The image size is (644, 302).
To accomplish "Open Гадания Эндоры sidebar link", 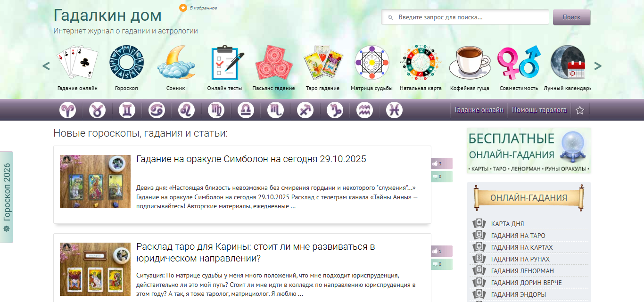I will tap(519, 294).
